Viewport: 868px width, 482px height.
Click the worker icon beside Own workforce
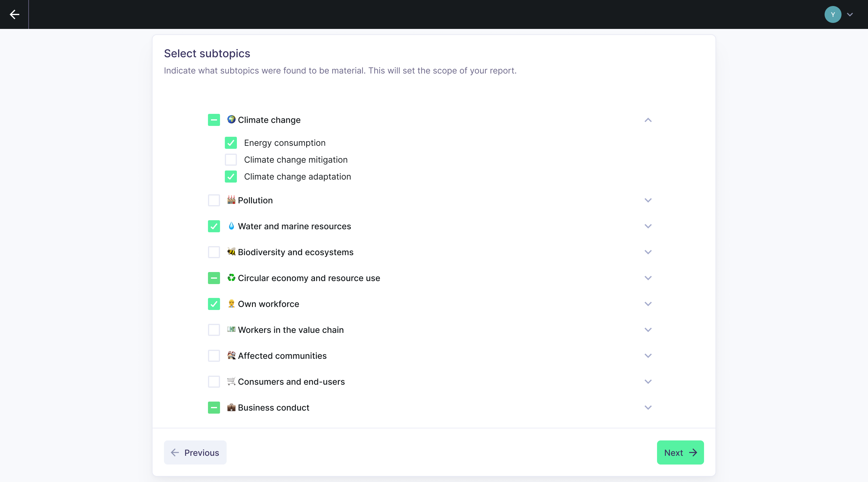(x=231, y=303)
